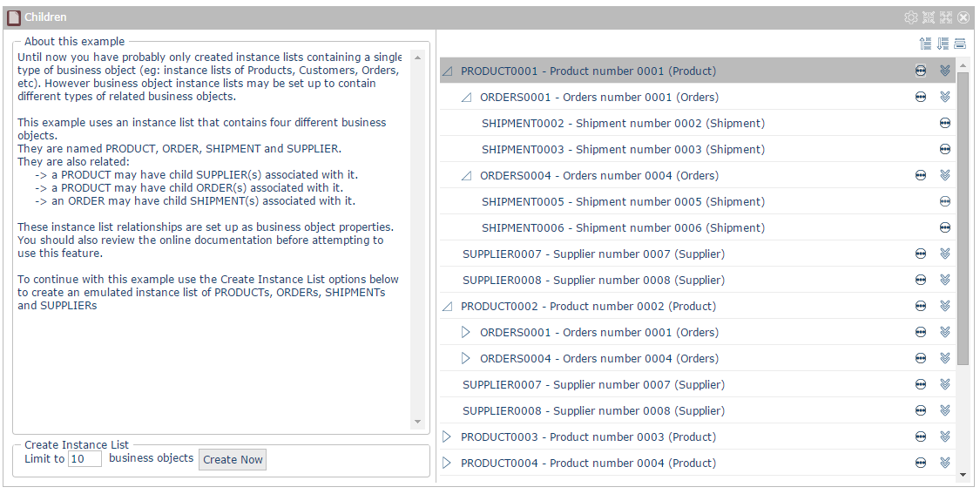Click double-chevron on first SUPPLIER0008 row
The height and width of the screenshot is (494, 980).
[945, 281]
